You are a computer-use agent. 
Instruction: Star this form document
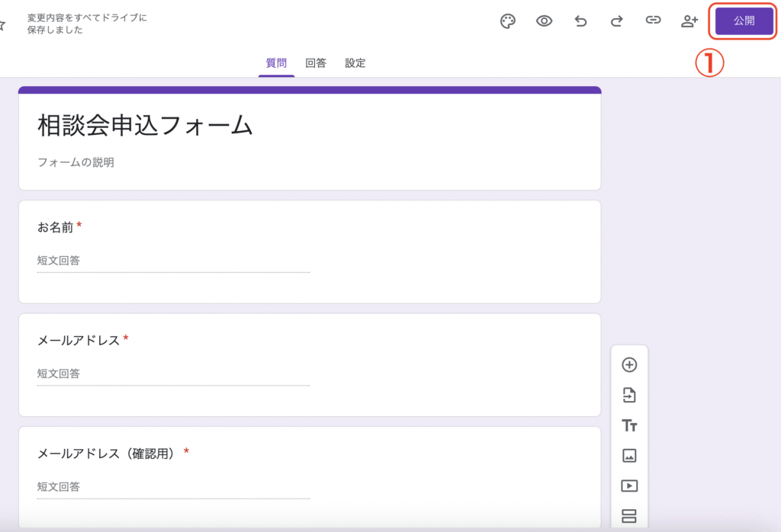pos(2,25)
